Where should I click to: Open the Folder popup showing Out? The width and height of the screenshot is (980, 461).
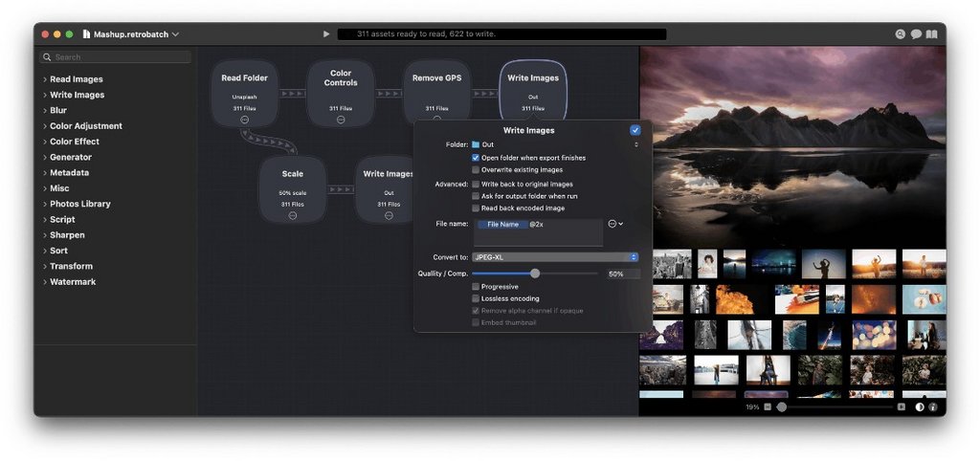556,145
